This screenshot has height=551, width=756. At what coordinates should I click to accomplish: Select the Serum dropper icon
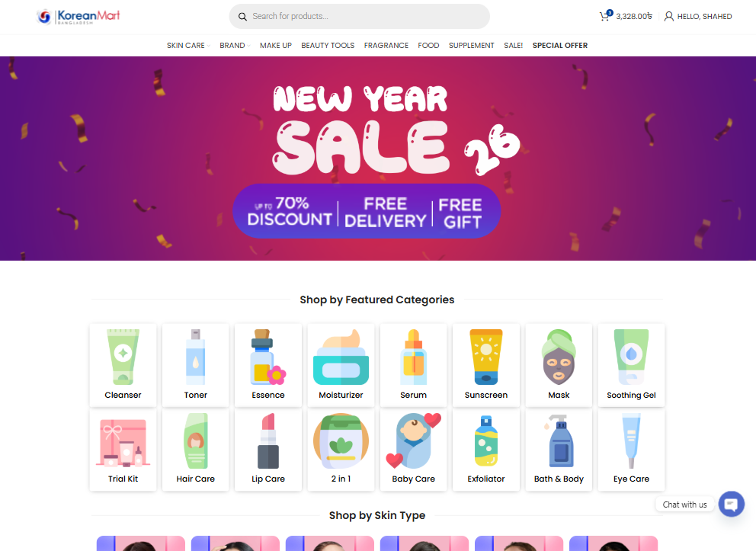tap(414, 357)
